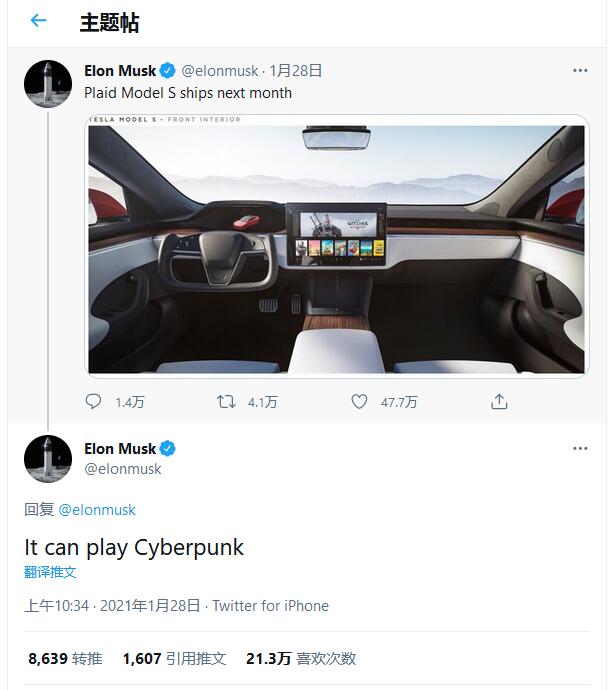Expand more options on first tweet
The height and width of the screenshot is (690, 611).
click(x=580, y=71)
